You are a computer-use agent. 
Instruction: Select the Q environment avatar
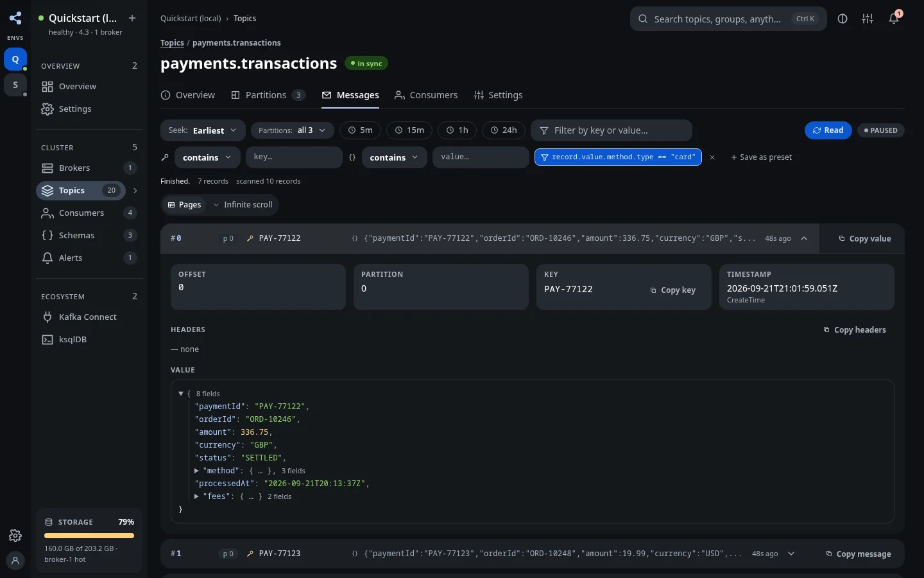(15, 59)
